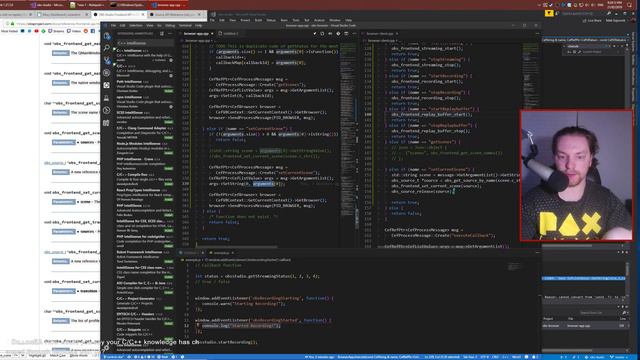
Task: Open the Robot Framework Intellisense extension entry
Action: [x=144, y=257]
